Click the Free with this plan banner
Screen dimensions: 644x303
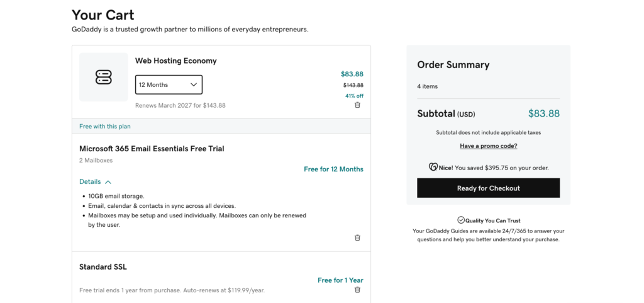[105, 127]
